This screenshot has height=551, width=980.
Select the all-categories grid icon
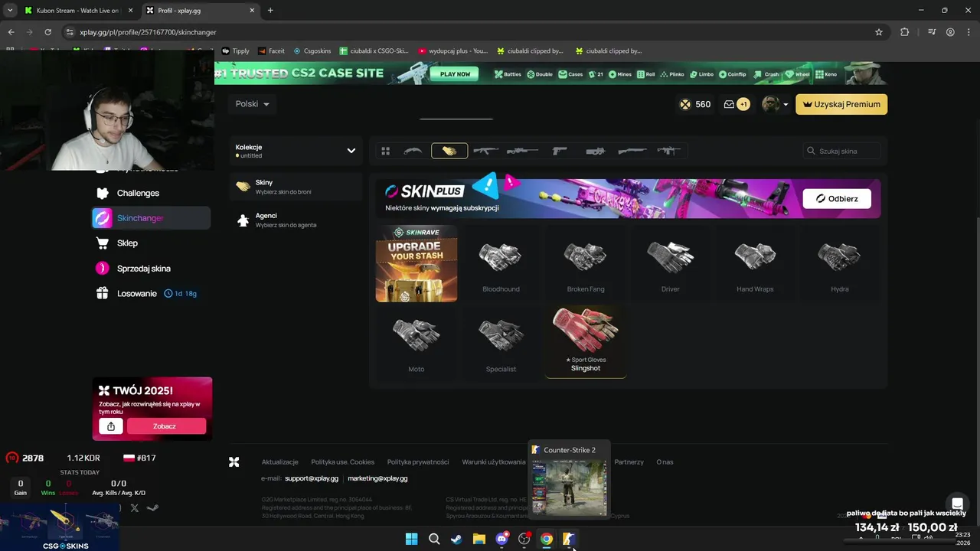click(x=386, y=151)
